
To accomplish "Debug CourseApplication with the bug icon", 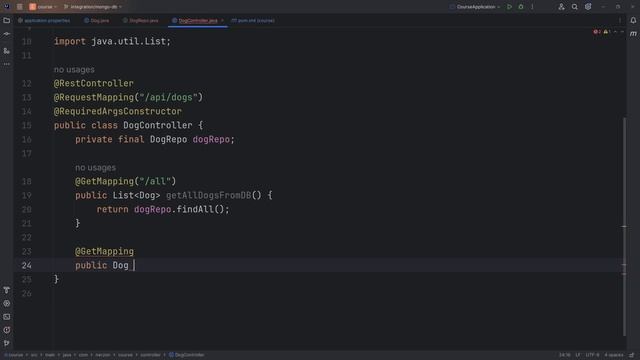I will click(521, 7).
